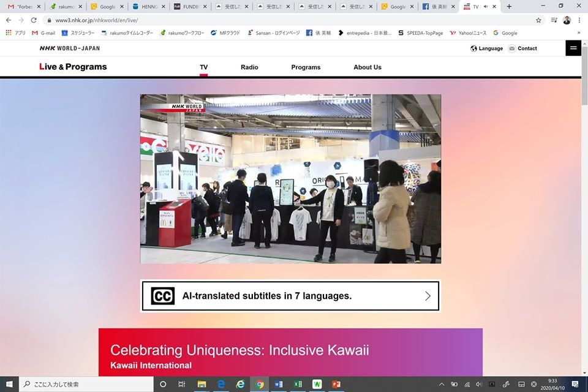
Task: Open Windows Start menu
Action: [9, 384]
